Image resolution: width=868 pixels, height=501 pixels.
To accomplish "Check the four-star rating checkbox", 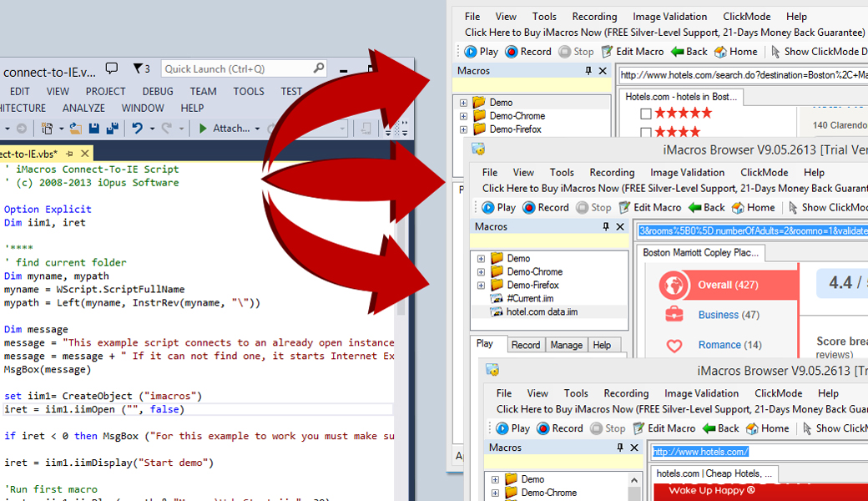I will tap(645, 132).
